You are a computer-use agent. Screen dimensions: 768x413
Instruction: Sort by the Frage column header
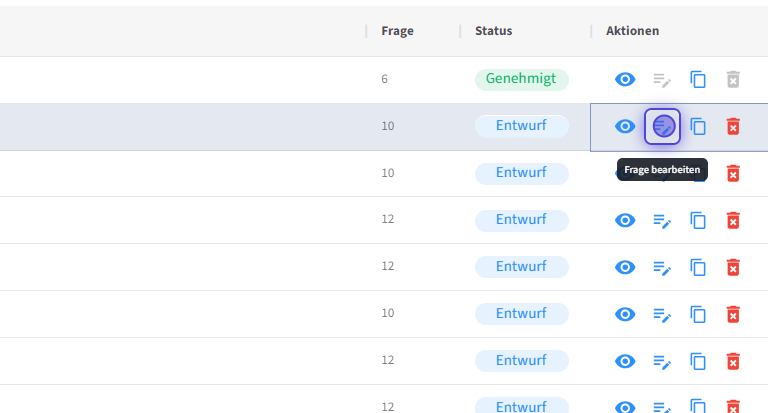[x=397, y=31]
